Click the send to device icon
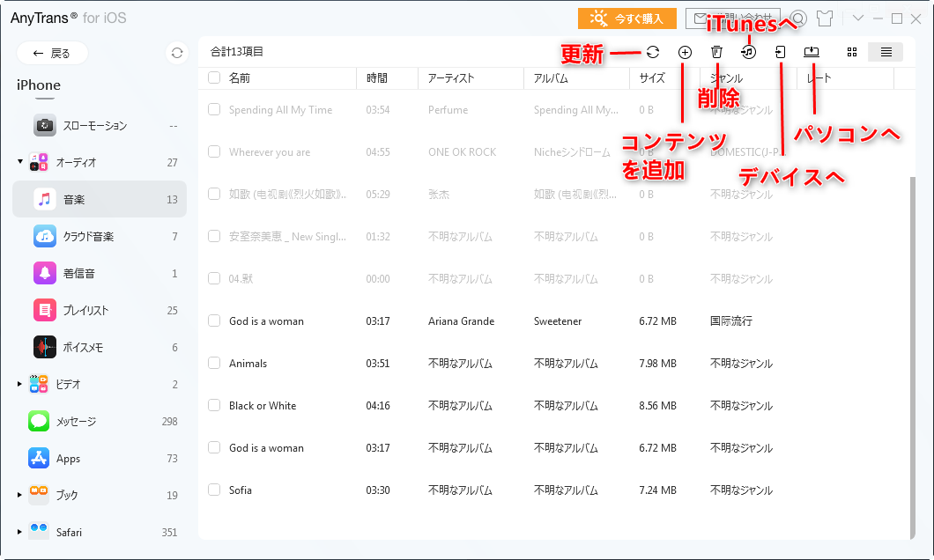 (x=781, y=52)
